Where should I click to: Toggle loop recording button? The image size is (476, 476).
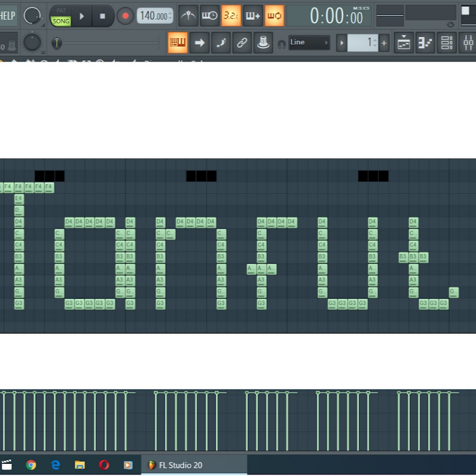(274, 16)
